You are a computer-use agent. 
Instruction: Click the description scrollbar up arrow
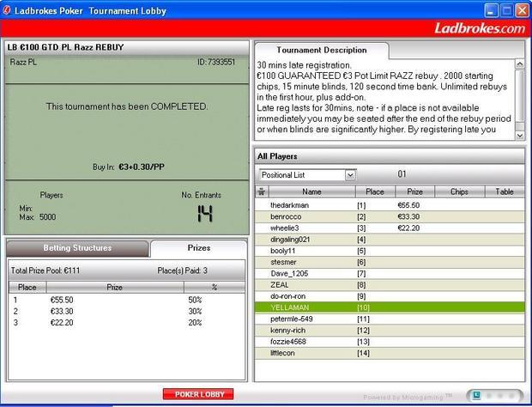click(519, 64)
